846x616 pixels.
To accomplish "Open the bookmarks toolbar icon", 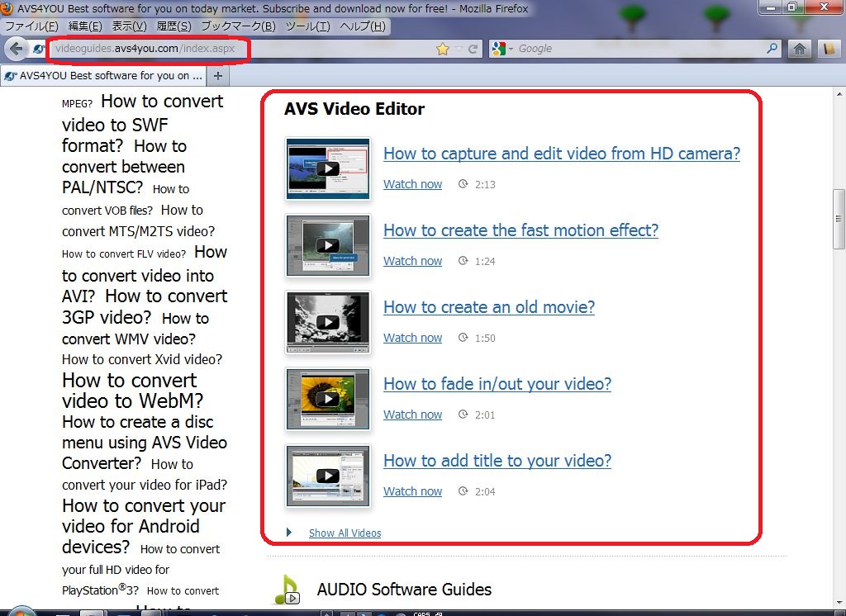I will [829, 49].
